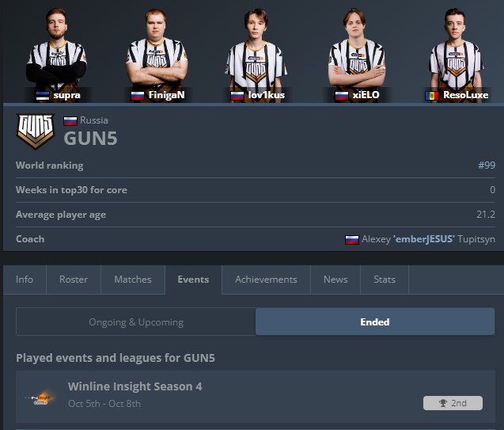Open the Info tab

[25, 280]
